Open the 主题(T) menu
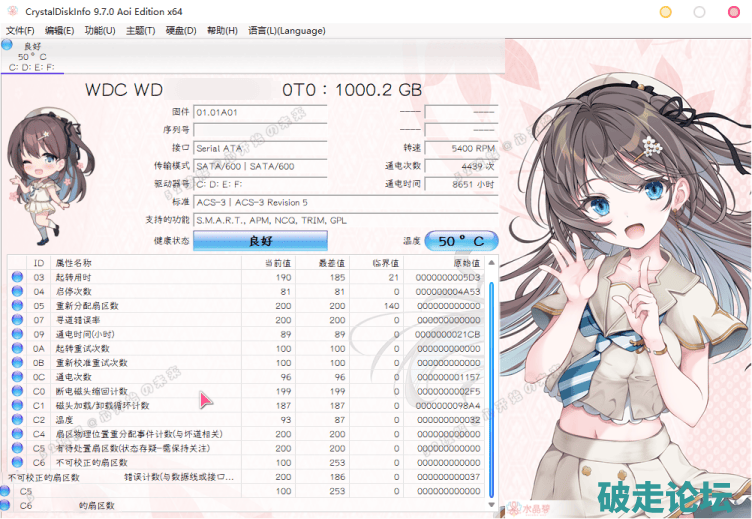Screen dimensions: 752x519 [x=141, y=31]
